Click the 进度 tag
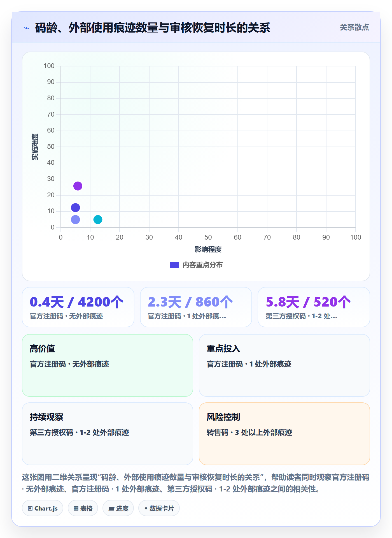The image size is (392, 538). 118,508
